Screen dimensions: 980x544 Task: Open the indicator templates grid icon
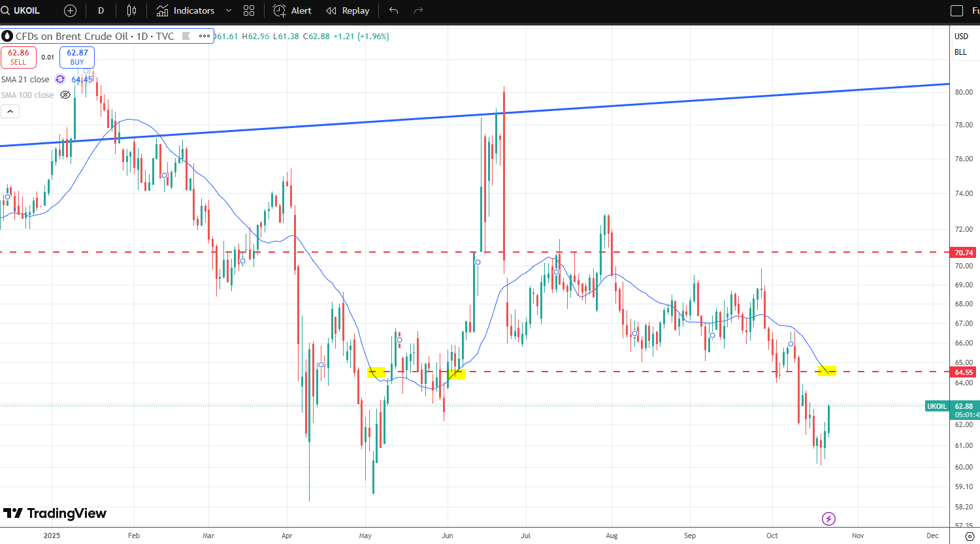coord(249,10)
